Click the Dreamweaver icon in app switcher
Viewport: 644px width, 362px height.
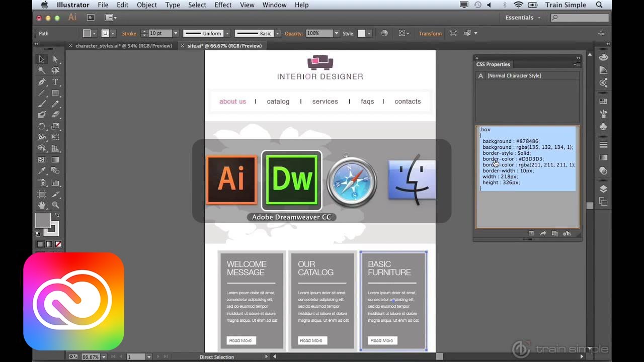[291, 180]
